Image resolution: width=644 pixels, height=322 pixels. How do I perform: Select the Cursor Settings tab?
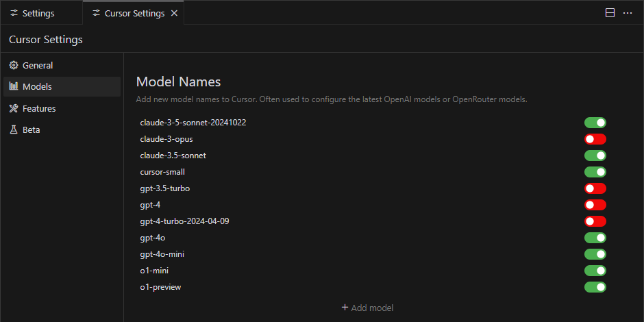click(x=133, y=13)
